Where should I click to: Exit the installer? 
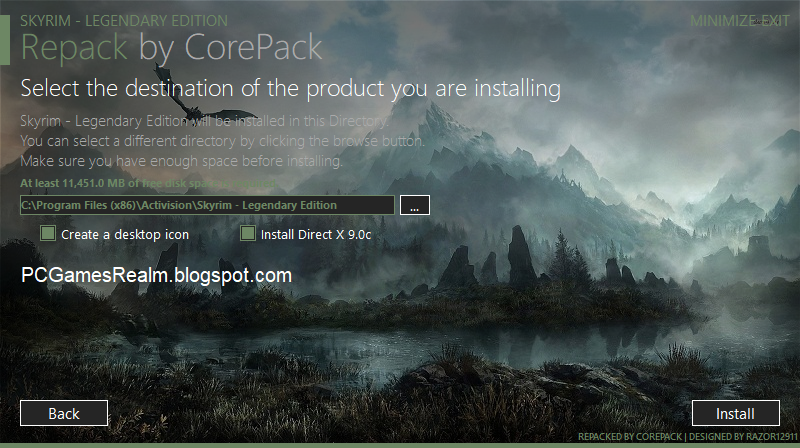click(x=775, y=21)
